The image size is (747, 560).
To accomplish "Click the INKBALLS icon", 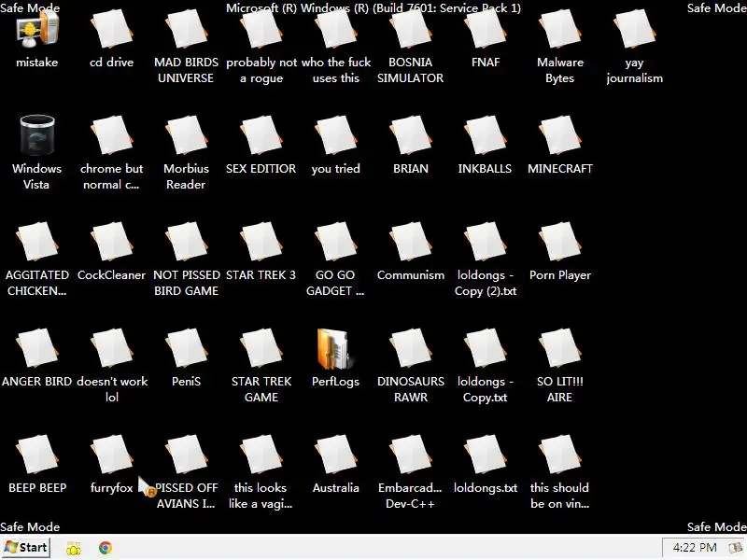I will coord(486,136).
